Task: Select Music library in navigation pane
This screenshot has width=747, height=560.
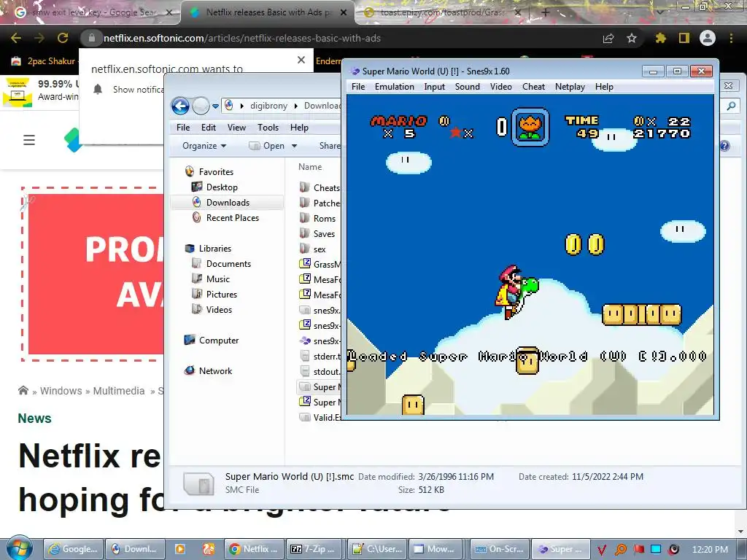Action: pyautogui.click(x=211, y=279)
